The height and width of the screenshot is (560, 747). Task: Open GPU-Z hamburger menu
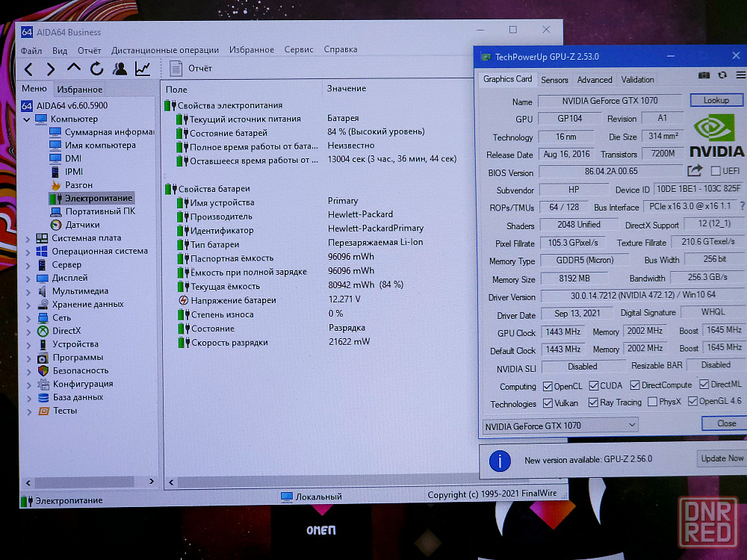coord(741,75)
